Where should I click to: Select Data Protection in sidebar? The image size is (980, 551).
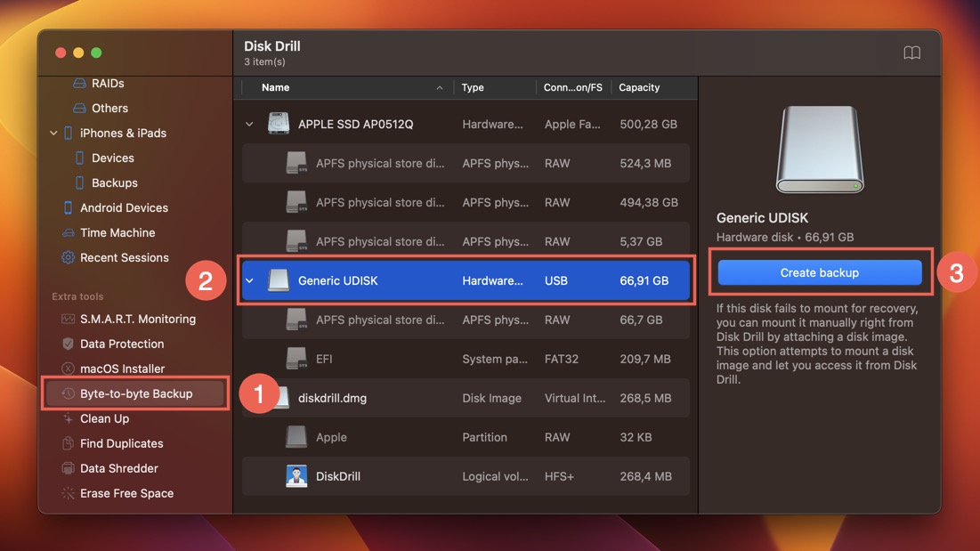[122, 344]
